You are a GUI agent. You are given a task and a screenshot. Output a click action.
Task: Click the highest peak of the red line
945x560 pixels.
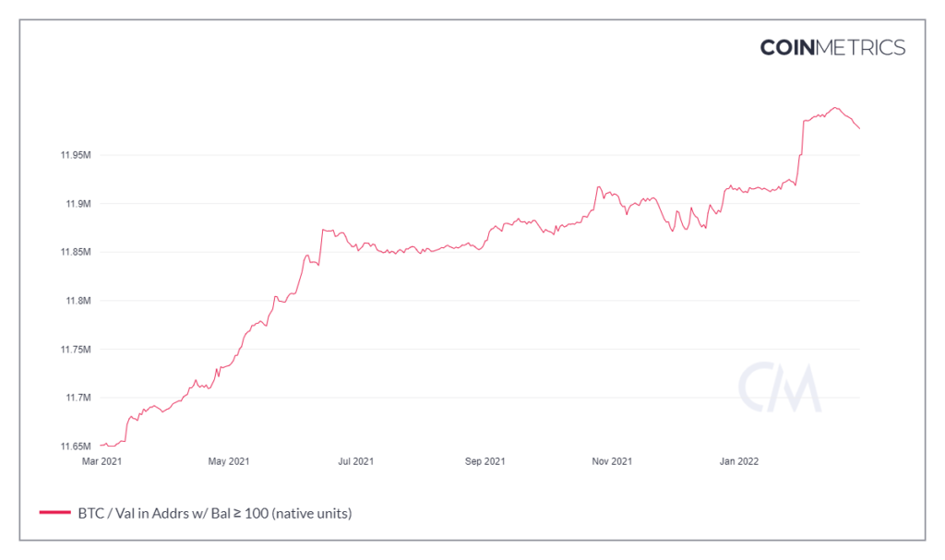834,107
